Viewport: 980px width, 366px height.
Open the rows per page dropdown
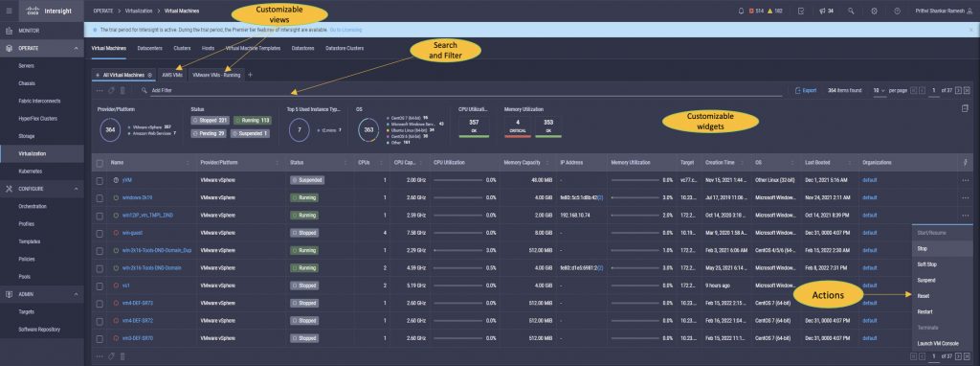[880, 90]
